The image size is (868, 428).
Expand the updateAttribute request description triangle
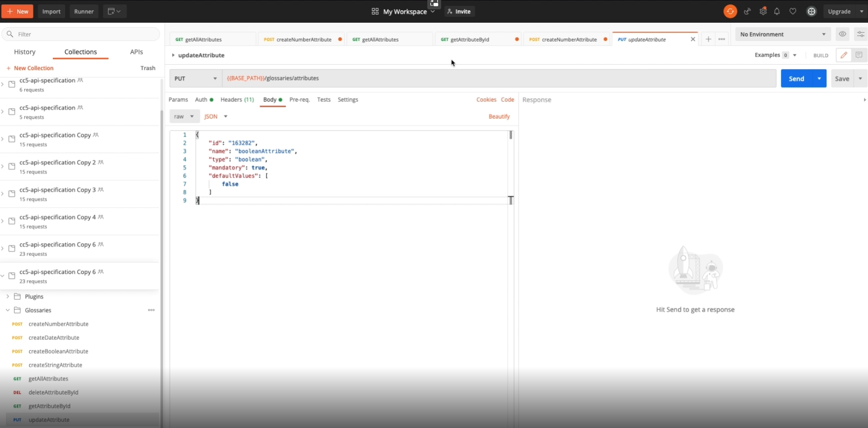(173, 55)
